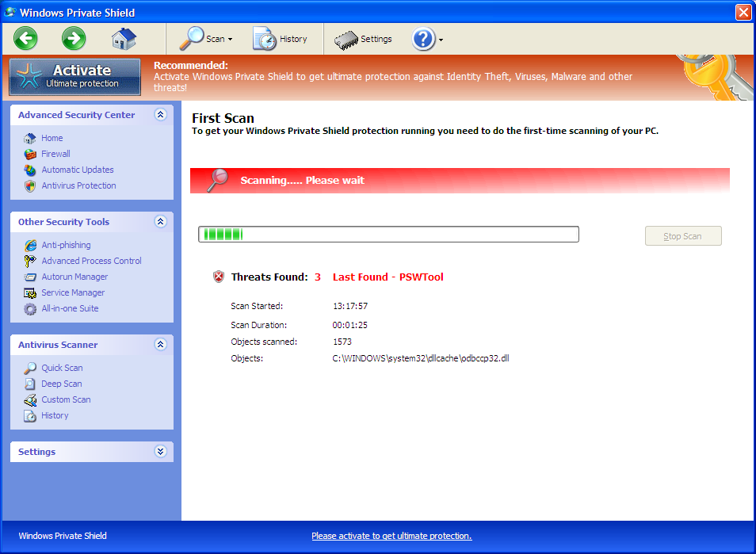Click the red threat shield icon
The image size is (756, 554).
click(x=219, y=277)
